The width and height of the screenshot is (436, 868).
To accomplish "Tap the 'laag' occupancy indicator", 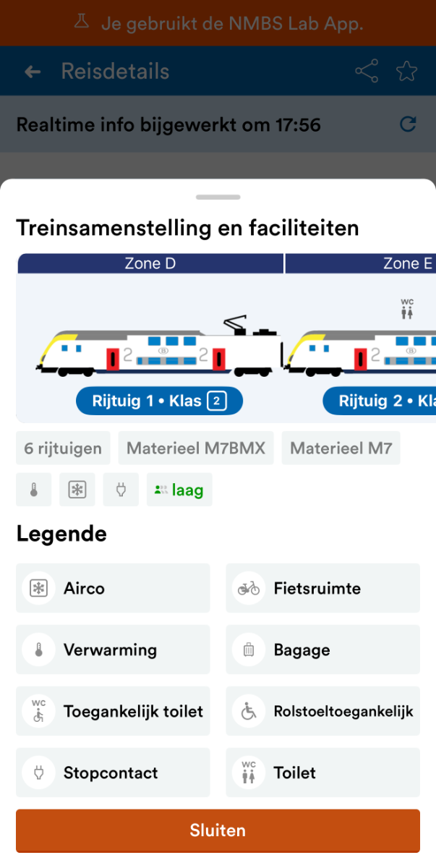I will click(179, 490).
